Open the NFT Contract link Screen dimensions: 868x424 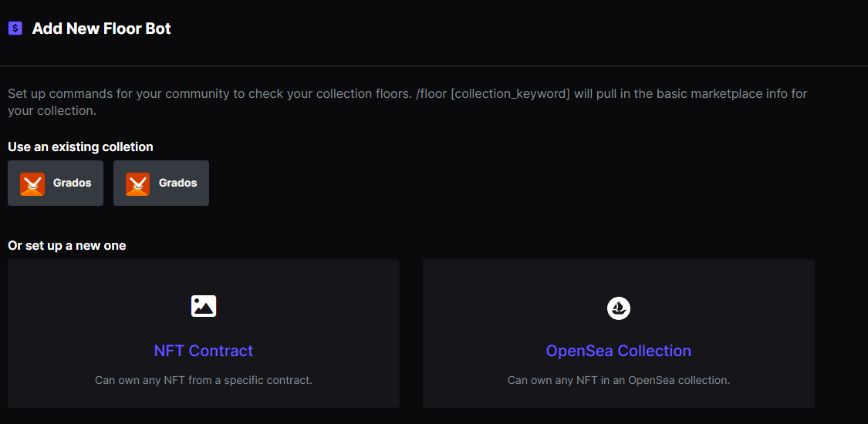[x=204, y=351]
